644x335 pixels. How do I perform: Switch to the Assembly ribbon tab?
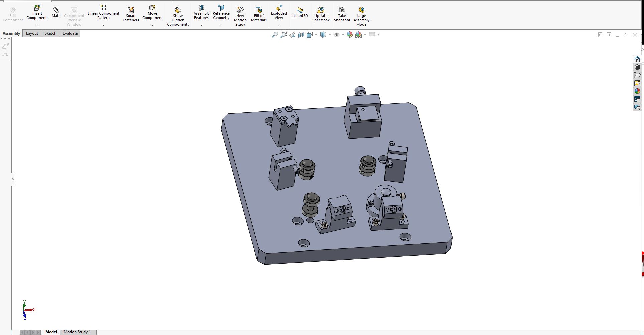click(x=11, y=33)
